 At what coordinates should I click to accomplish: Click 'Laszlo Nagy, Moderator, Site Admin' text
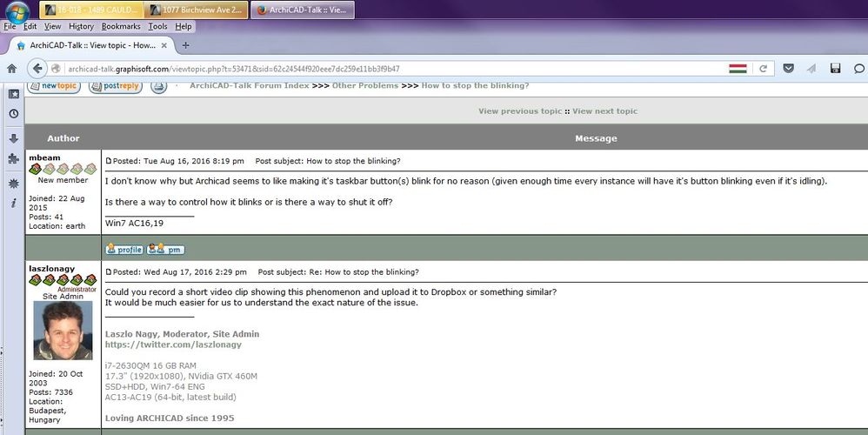pyautogui.click(x=182, y=334)
